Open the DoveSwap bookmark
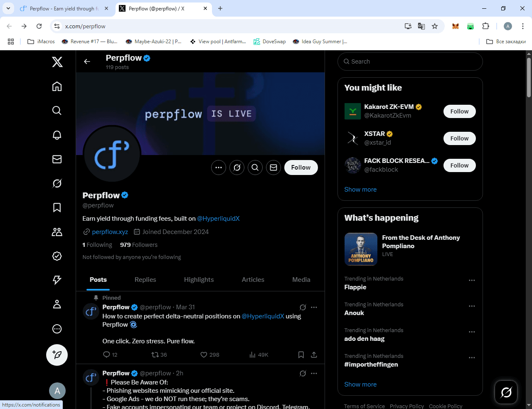Viewport: 532px width, 409px height. pyautogui.click(x=270, y=42)
